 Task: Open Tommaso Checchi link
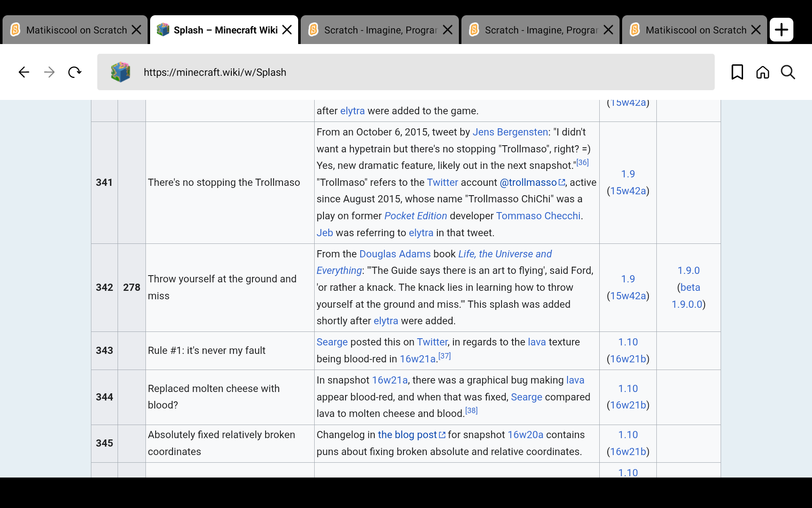click(538, 216)
